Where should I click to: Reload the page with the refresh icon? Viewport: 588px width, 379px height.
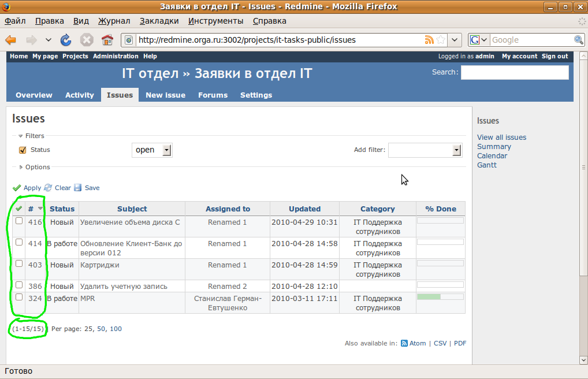66,40
